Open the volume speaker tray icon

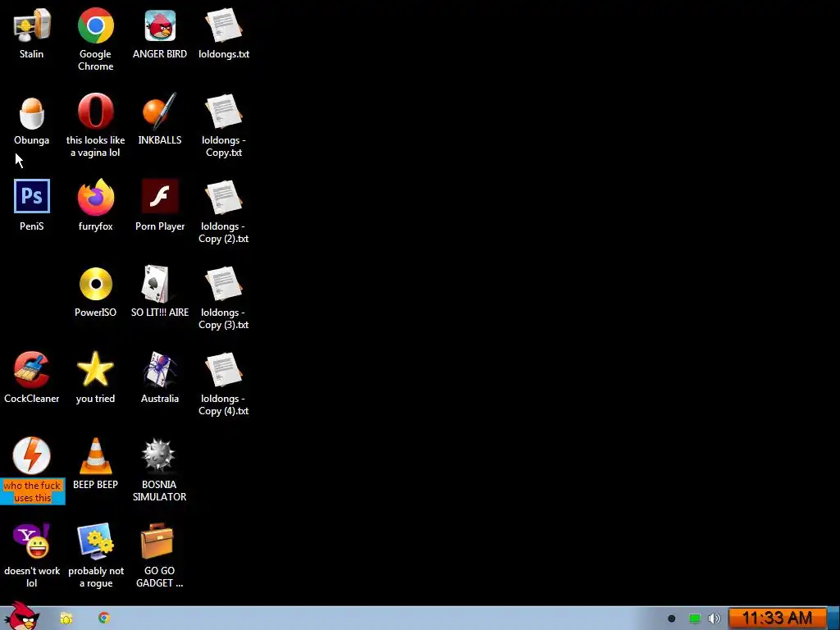714,619
